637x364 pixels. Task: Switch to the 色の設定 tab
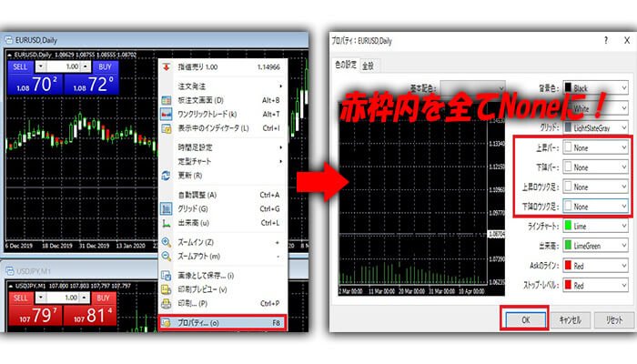[346, 65]
